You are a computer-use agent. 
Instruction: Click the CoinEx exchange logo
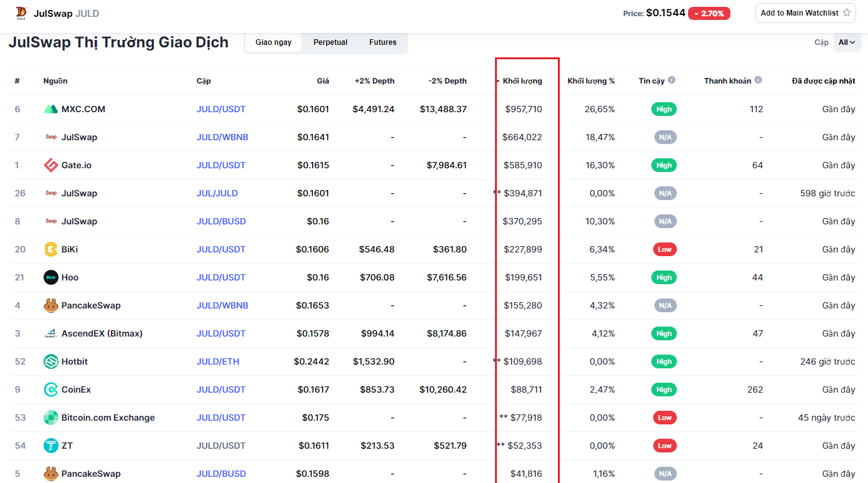pos(51,390)
